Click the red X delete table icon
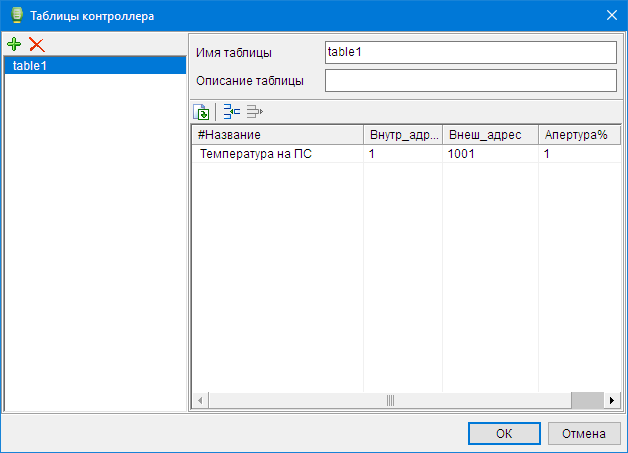Image resolution: width=628 pixels, height=453 pixels. pos(37,44)
